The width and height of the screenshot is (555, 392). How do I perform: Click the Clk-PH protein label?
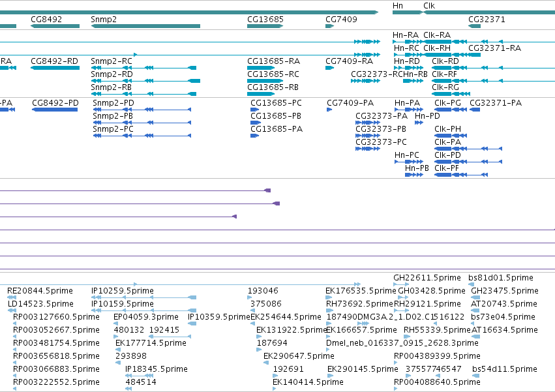tap(448, 129)
